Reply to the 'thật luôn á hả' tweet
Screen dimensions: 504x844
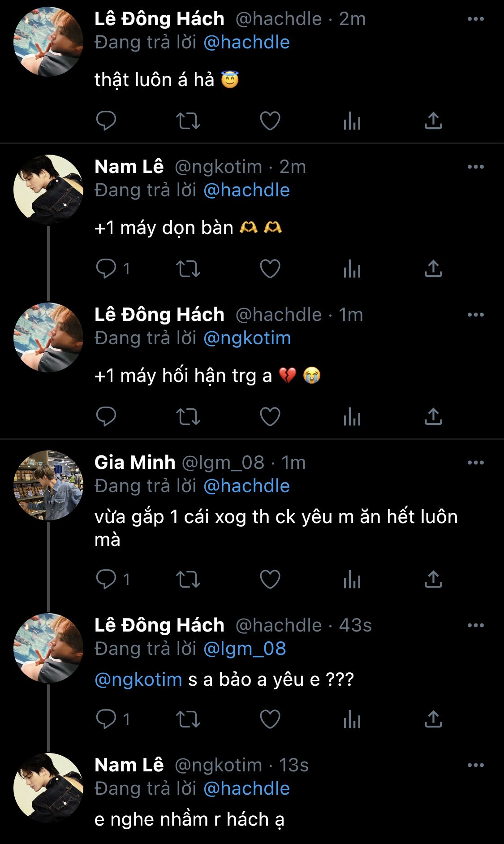click(x=106, y=121)
